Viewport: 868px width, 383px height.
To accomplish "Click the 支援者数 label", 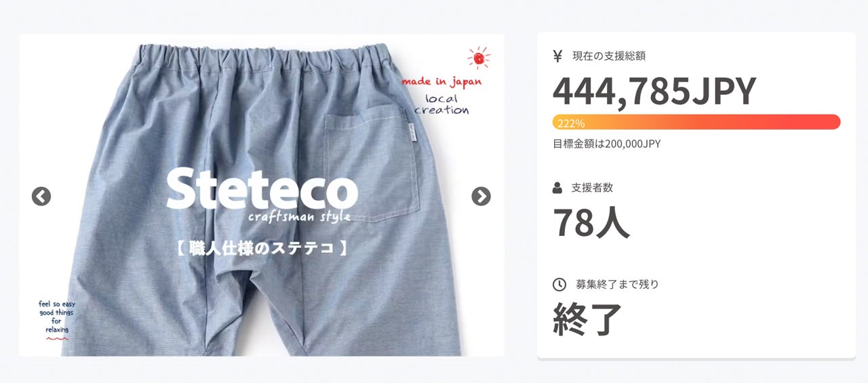I will pyautogui.click(x=592, y=188).
